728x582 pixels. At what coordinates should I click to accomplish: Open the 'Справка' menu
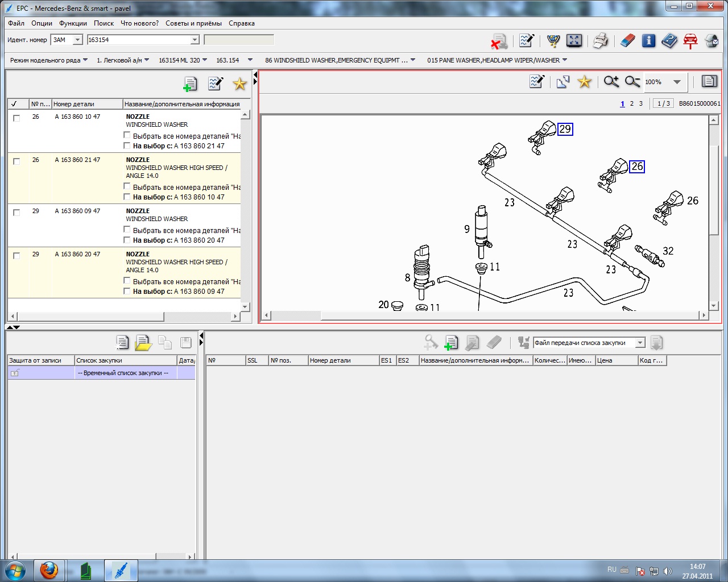pos(241,23)
